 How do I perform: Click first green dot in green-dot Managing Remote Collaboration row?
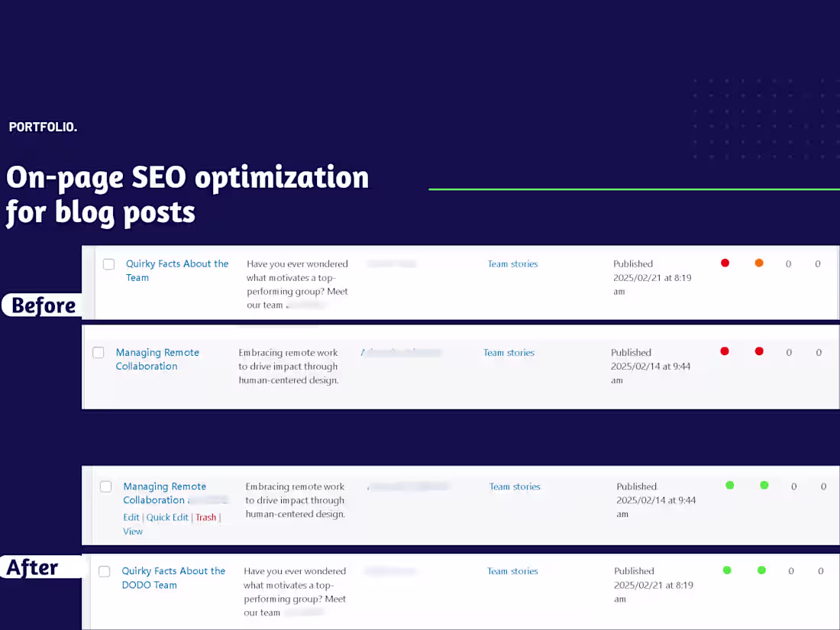tap(729, 486)
